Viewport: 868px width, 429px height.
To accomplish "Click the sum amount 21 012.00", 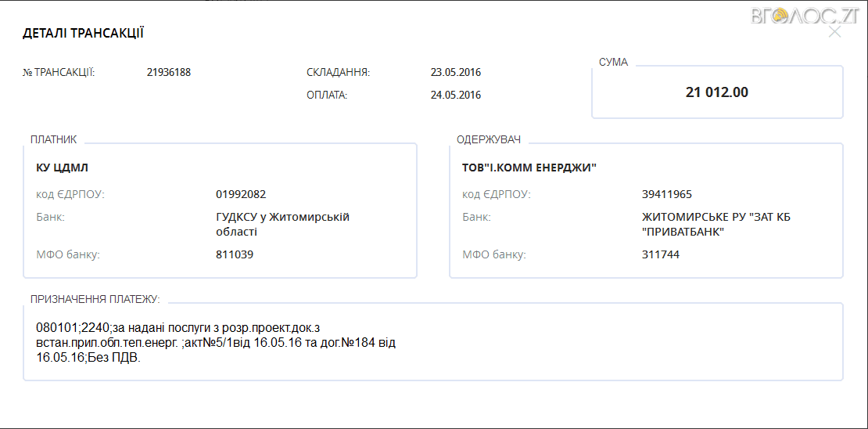I will tap(716, 92).
